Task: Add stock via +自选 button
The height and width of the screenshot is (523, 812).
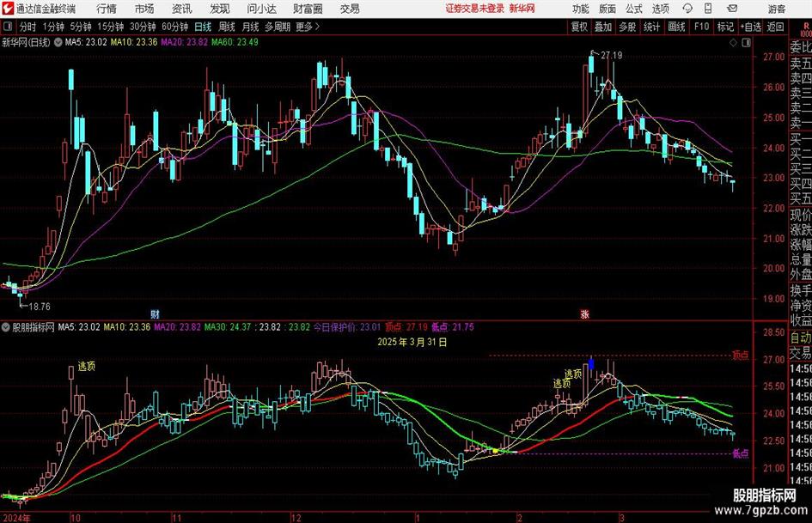Action: [751, 27]
